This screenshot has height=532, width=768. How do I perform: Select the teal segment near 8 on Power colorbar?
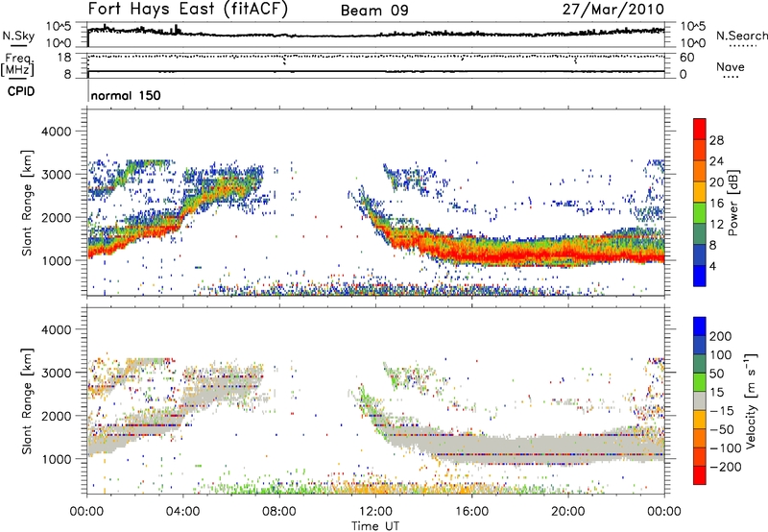pyautogui.click(x=700, y=233)
